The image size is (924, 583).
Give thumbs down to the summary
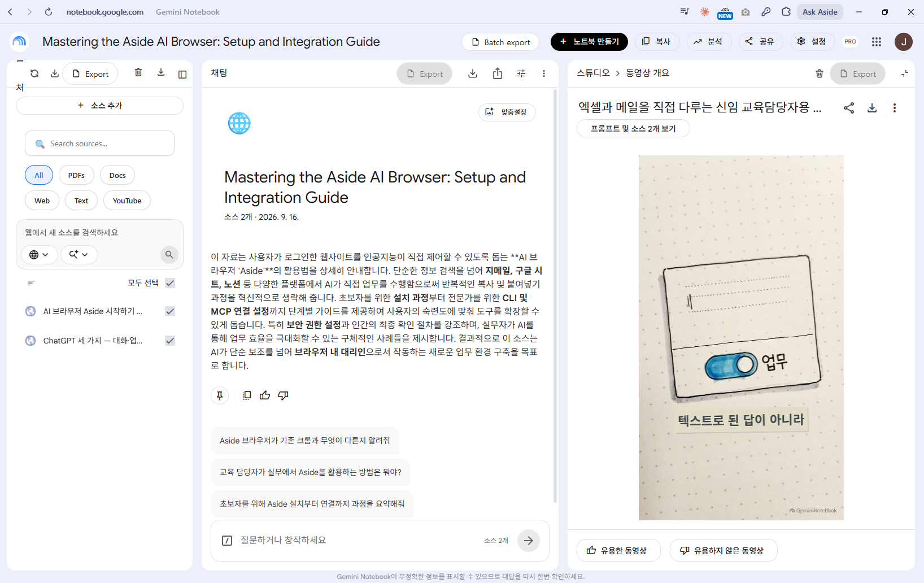coord(283,395)
